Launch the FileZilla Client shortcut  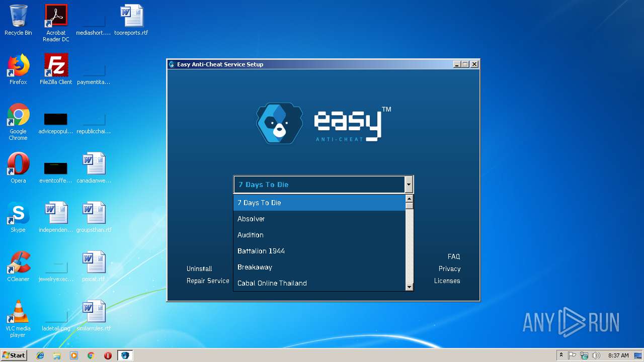point(56,69)
